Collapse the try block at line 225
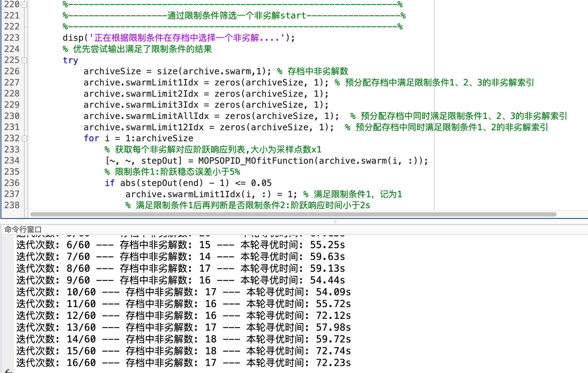The image size is (588, 373). coord(24,60)
